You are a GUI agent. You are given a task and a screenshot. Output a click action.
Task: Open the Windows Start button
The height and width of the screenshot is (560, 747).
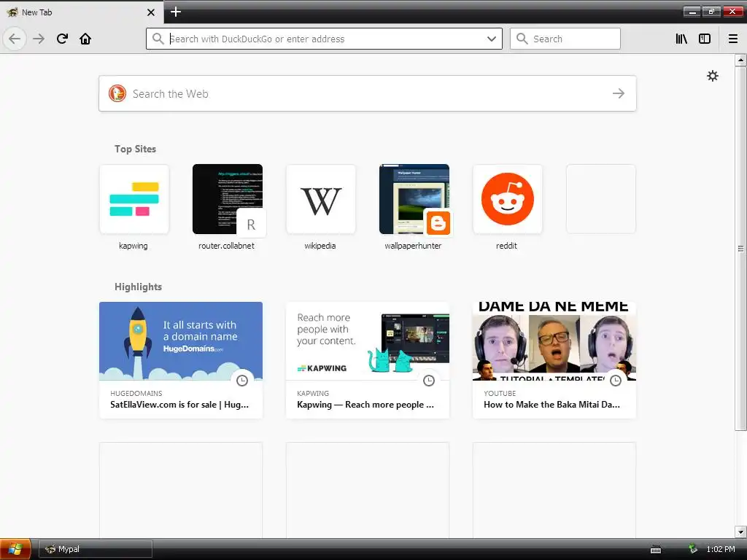[15, 549]
